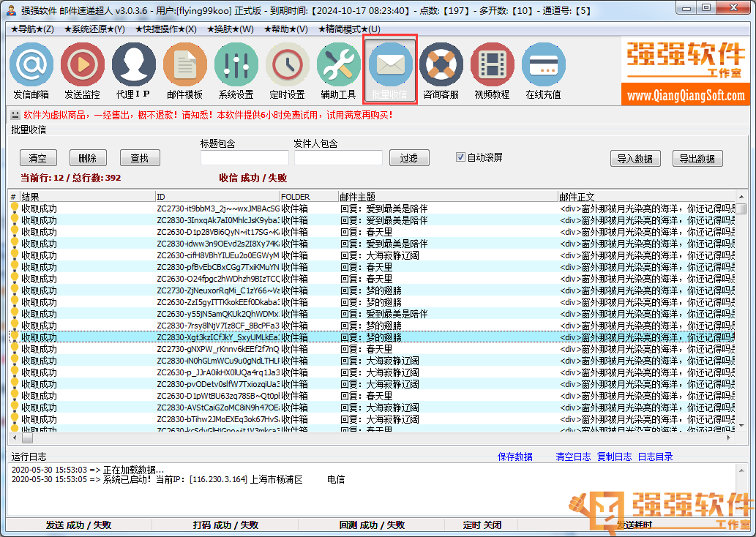
Task: Sort by the 结果 column header
Action: 87,197
